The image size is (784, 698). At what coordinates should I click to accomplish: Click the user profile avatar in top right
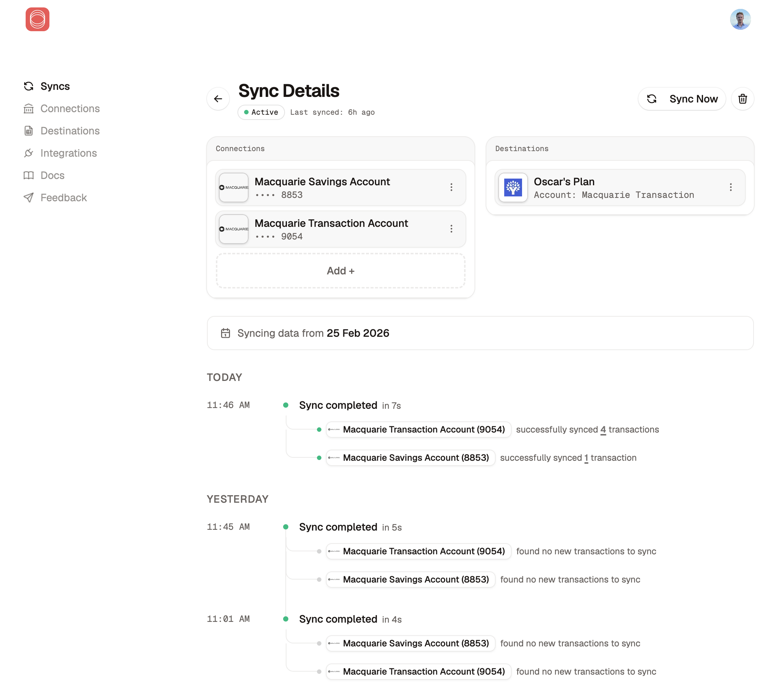(x=741, y=19)
